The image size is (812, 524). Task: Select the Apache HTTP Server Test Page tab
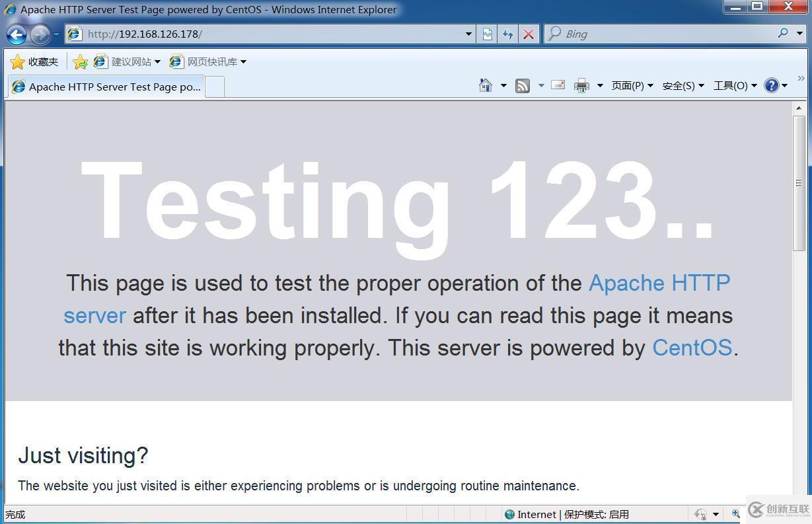[x=106, y=87]
